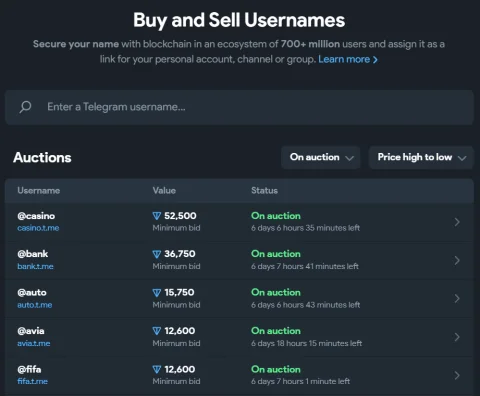This screenshot has height=396, width=480.
Task: Click the Status column header
Action: click(x=264, y=191)
